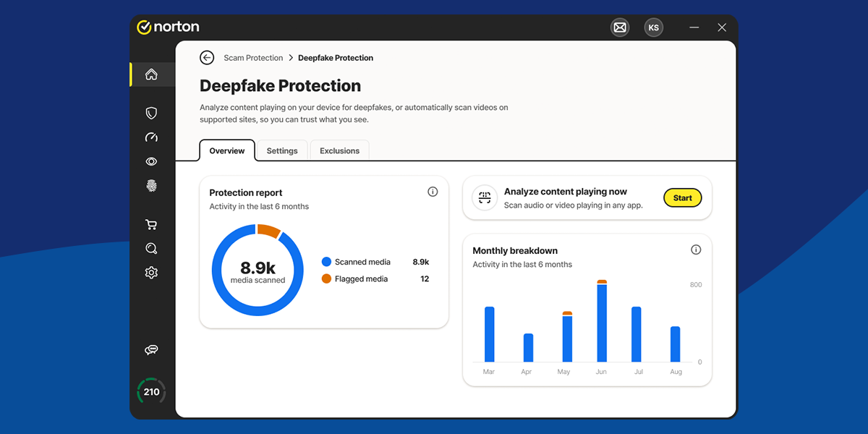Open the feedback chat icon near bottom

click(x=151, y=350)
